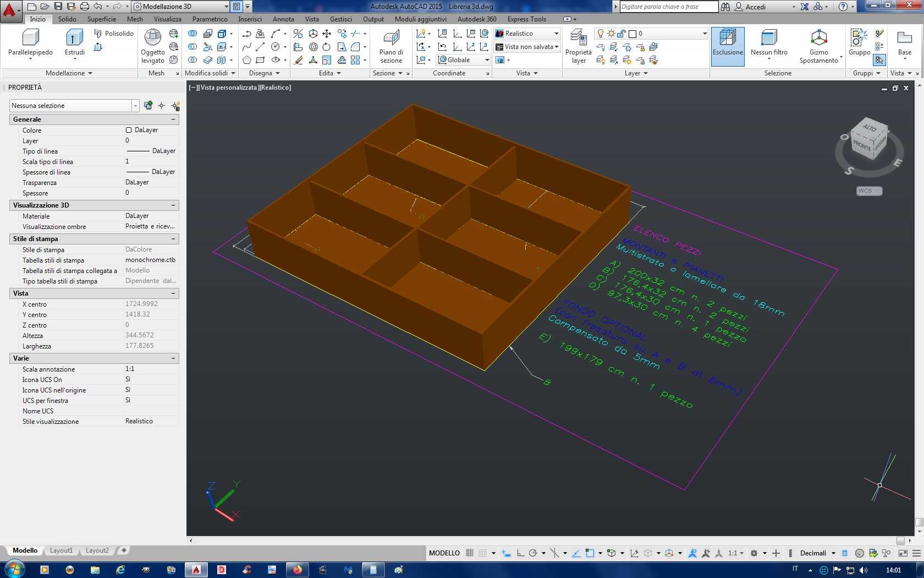Viewport: 924px width, 578px height.
Task: Switch to the Layout1 tab
Action: click(61, 550)
